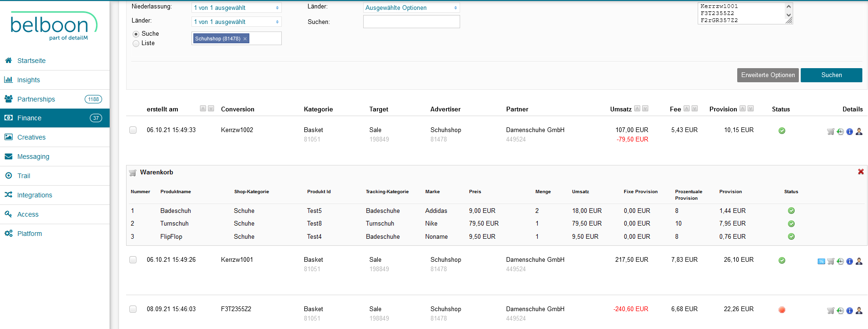Click red status icon for F3T2355Z2
The height and width of the screenshot is (329, 868).
pyautogui.click(x=782, y=310)
